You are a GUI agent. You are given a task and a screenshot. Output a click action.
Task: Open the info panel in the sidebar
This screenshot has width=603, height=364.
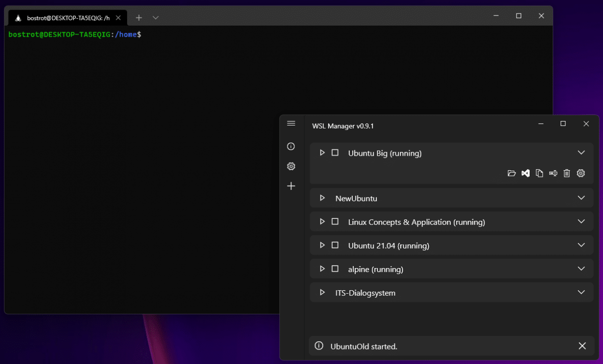tap(291, 146)
